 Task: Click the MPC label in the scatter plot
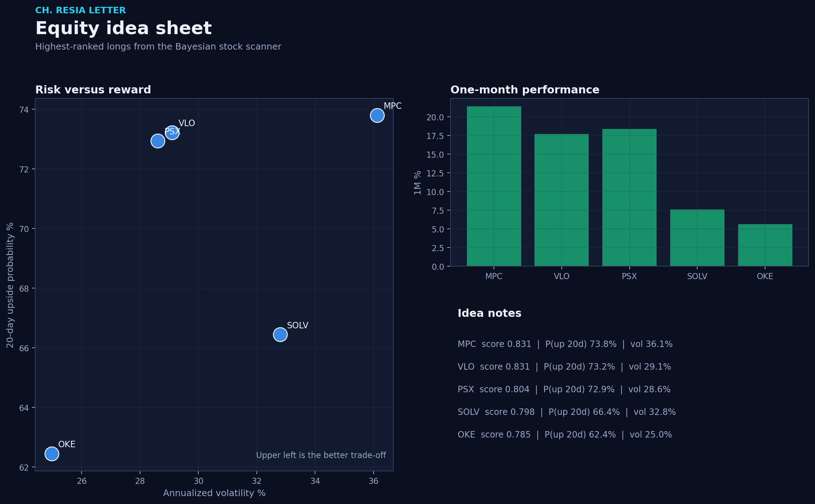[393, 106]
